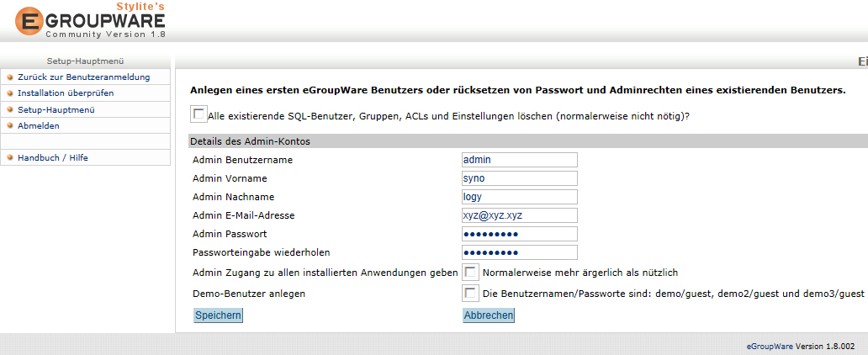The image size is (868, 355).
Task: Click bullet icon beside Zurück zur Benutzeranmeldung
Action: coord(10,77)
